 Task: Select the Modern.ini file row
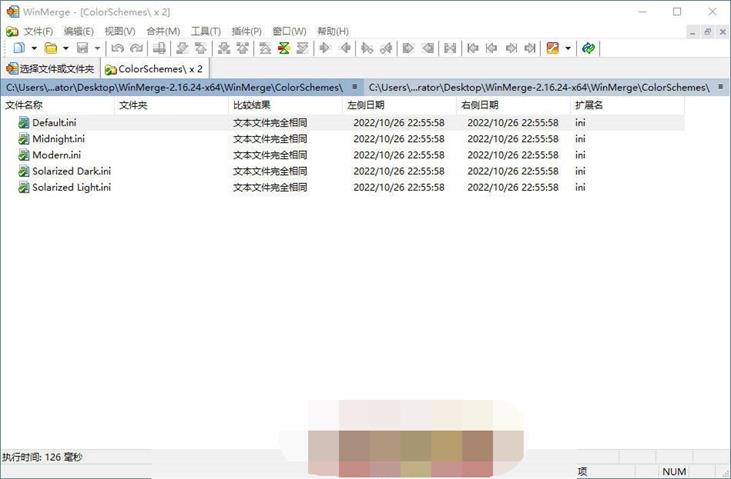point(343,155)
